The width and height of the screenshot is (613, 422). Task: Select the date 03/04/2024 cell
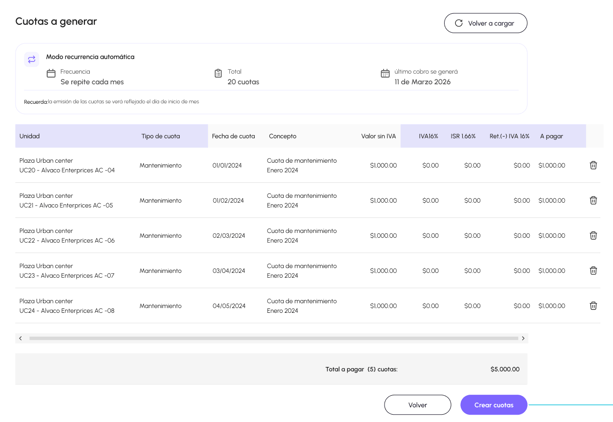[x=229, y=271]
